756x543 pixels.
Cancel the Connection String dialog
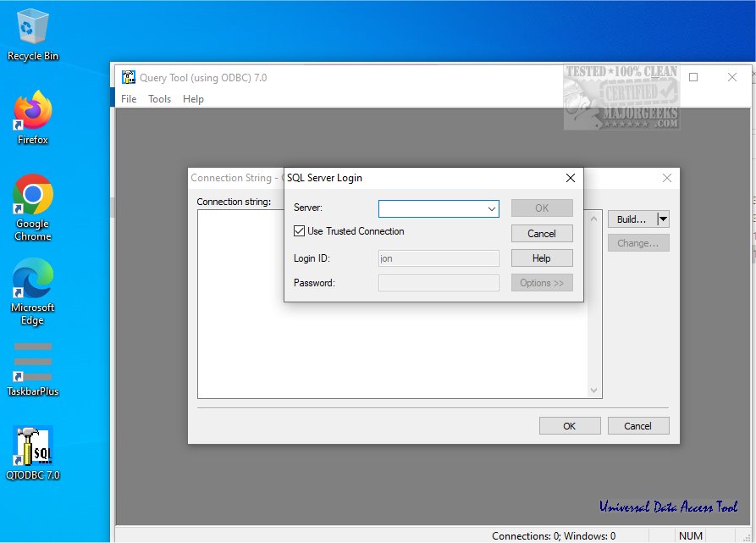[638, 426]
